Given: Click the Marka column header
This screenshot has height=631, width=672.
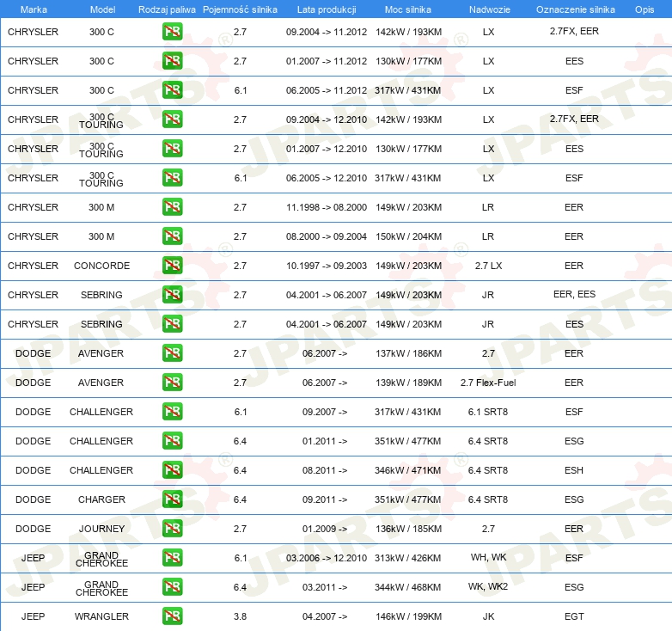Looking at the screenshot, I should click(x=34, y=9).
